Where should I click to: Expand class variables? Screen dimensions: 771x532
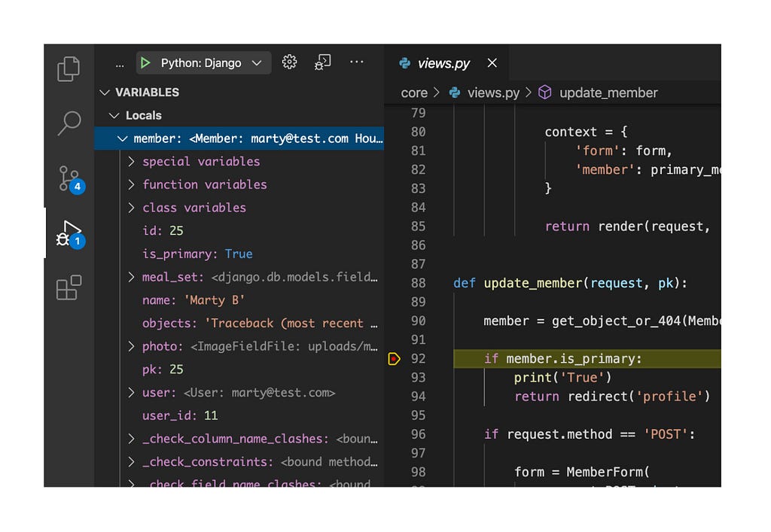[x=131, y=207]
